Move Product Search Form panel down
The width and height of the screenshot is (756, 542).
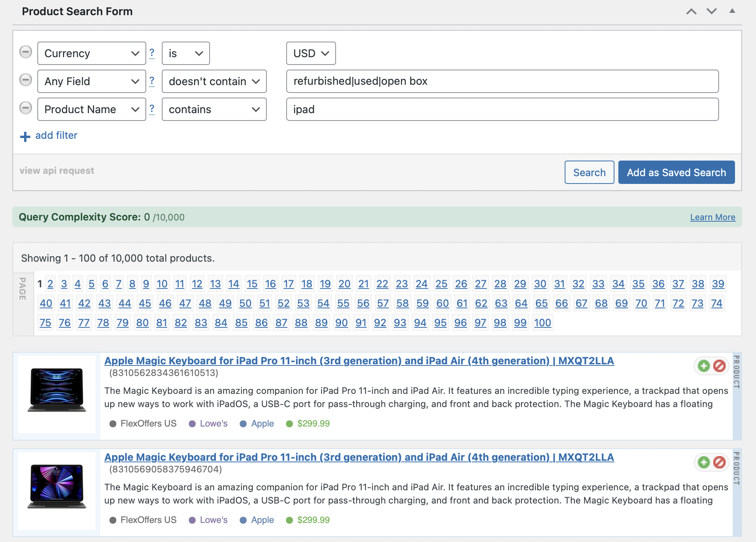712,11
